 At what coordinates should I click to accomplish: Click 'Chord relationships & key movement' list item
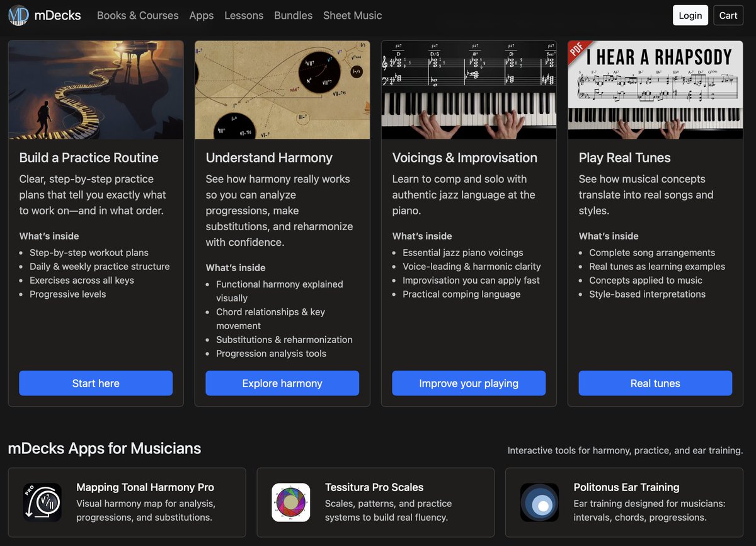point(270,318)
